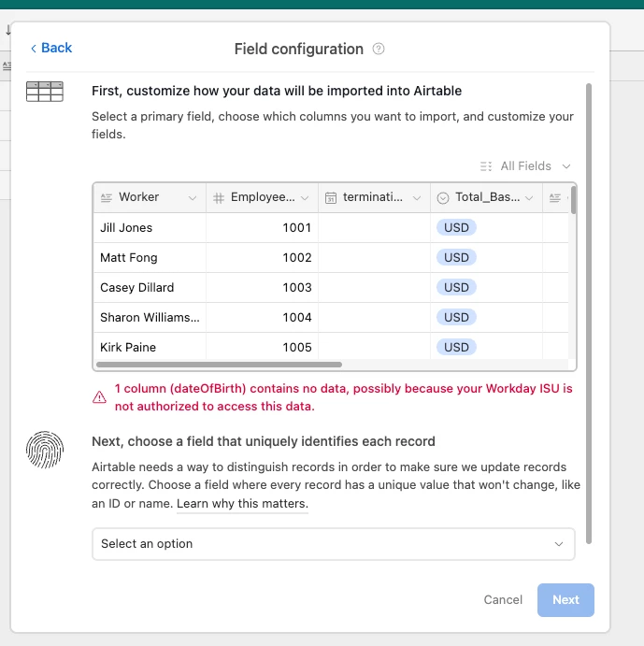Open the termination column dropdown chevron
This screenshot has height=646, width=644.
[x=417, y=198]
